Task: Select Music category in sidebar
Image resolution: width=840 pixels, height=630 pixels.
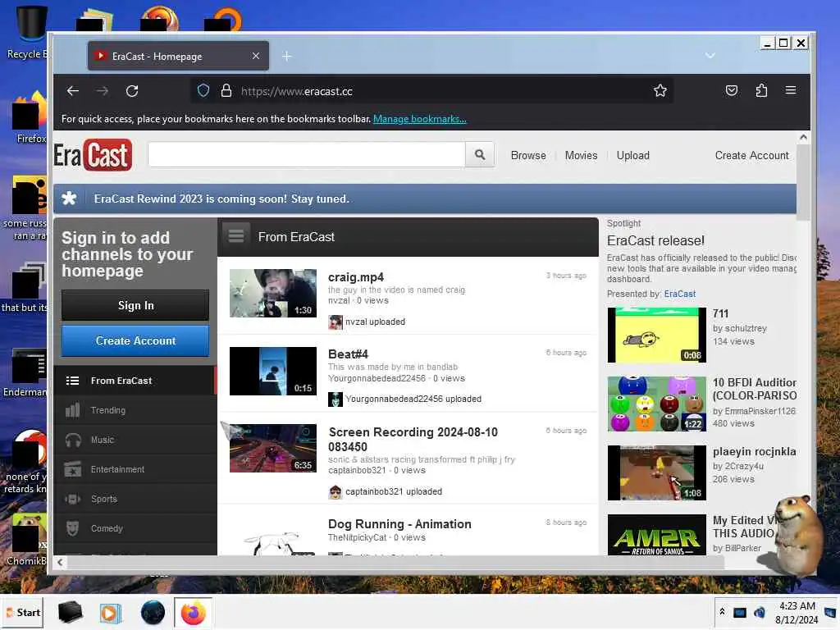Action: tap(135, 440)
